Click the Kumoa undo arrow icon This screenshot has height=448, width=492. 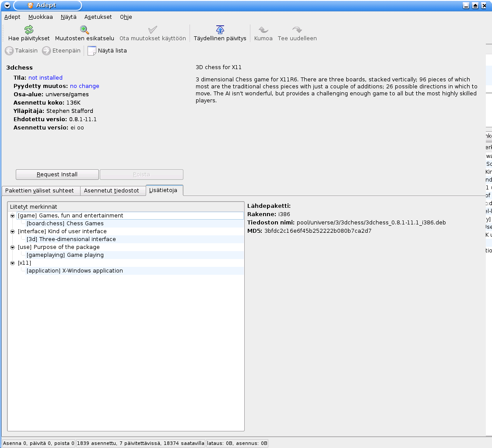[x=263, y=30]
